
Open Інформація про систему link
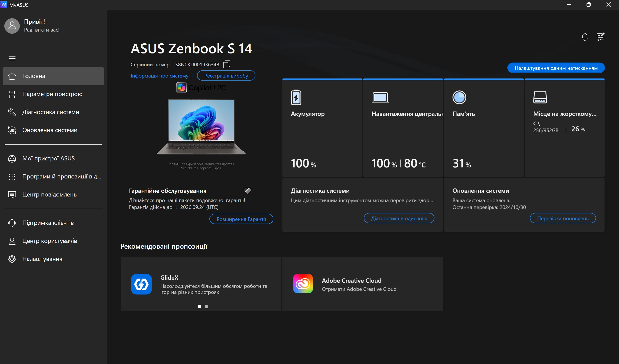pyautogui.click(x=159, y=76)
